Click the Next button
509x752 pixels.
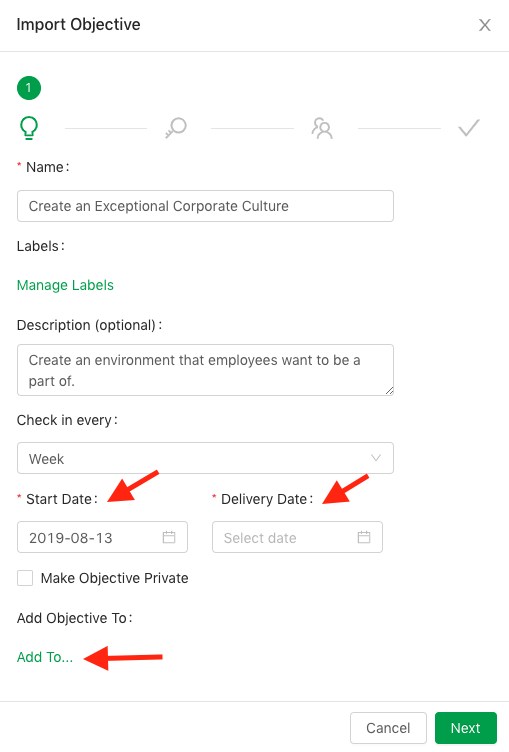[466, 728]
